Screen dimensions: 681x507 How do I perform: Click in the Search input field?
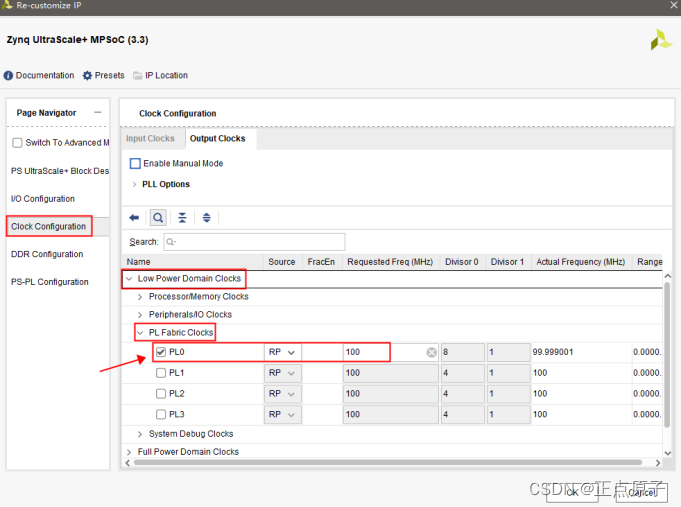coord(255,242)
